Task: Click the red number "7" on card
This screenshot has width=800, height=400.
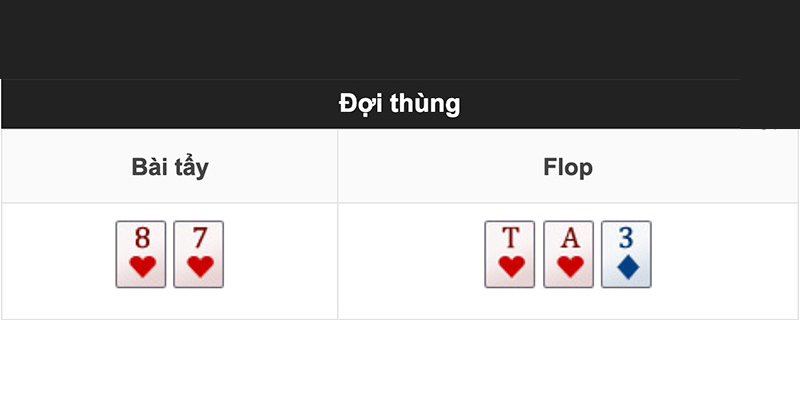Action: coord(200,238)
